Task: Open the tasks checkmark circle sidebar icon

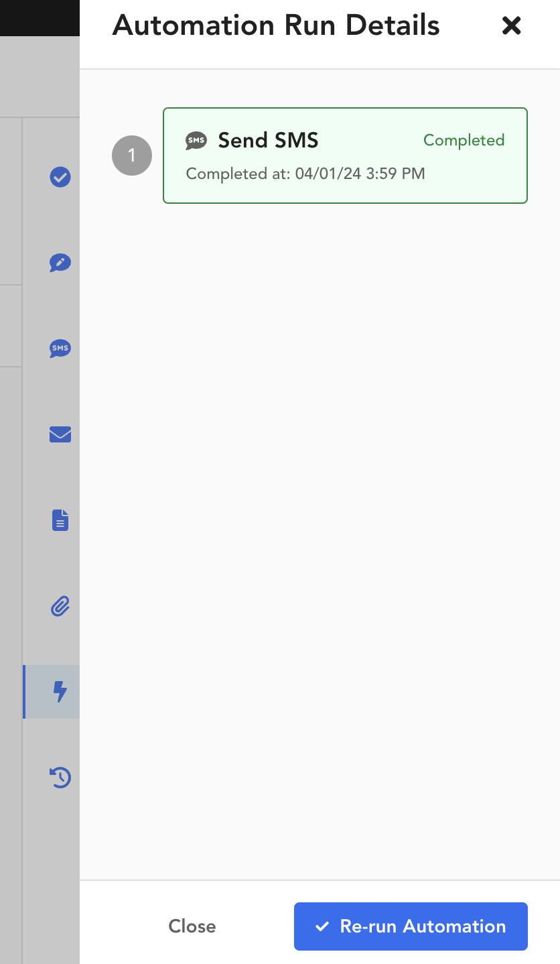Action: pyautogui.click(x=60, y=177)
